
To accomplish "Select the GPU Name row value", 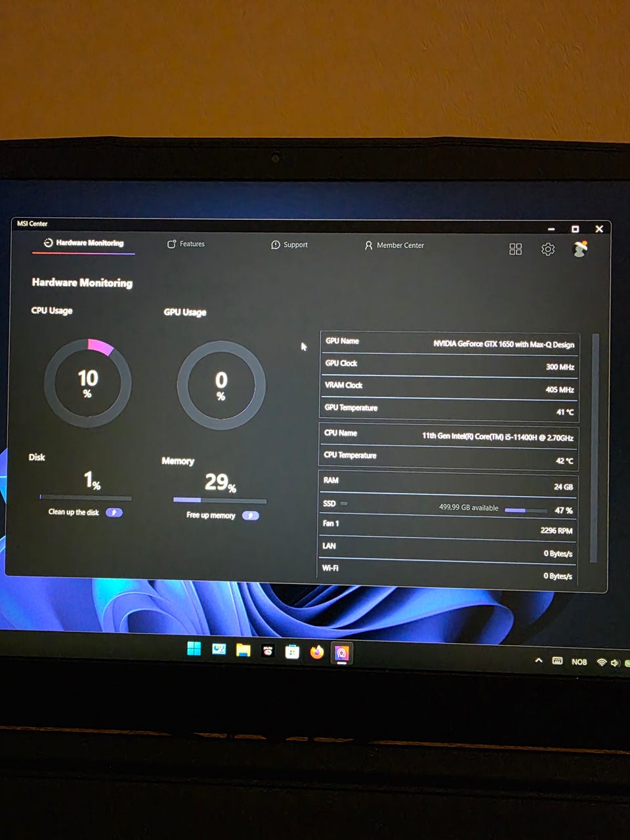I will coord(503,345).
